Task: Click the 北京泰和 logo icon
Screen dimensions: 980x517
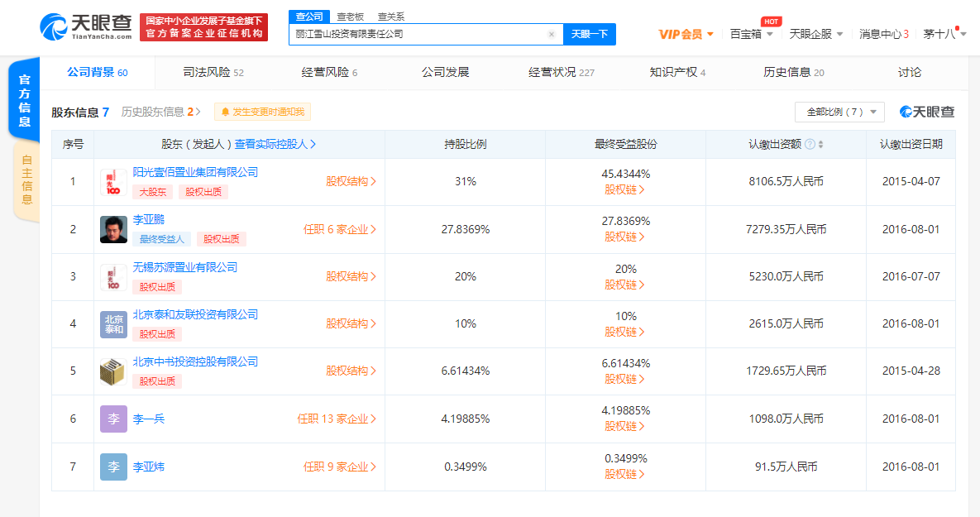Action: pos(113,324)
